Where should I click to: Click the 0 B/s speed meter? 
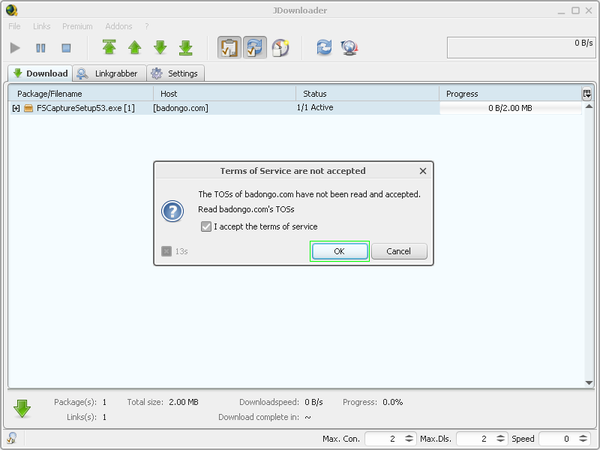click(521, 48)
